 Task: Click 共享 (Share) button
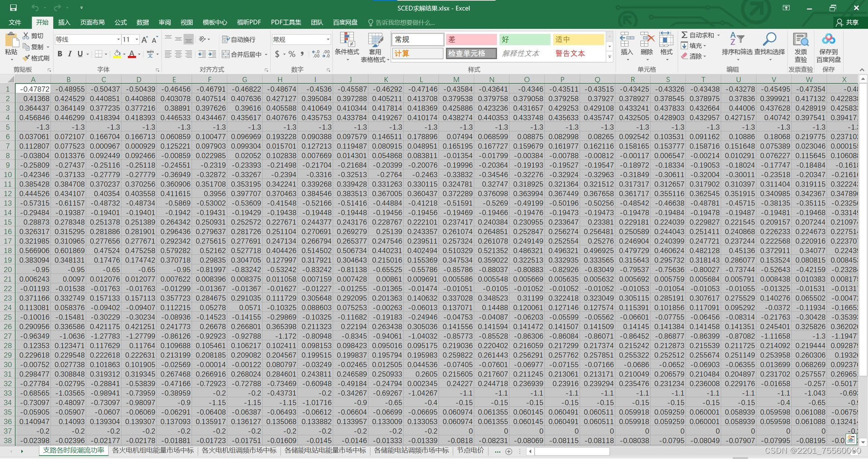click(848, 23)
